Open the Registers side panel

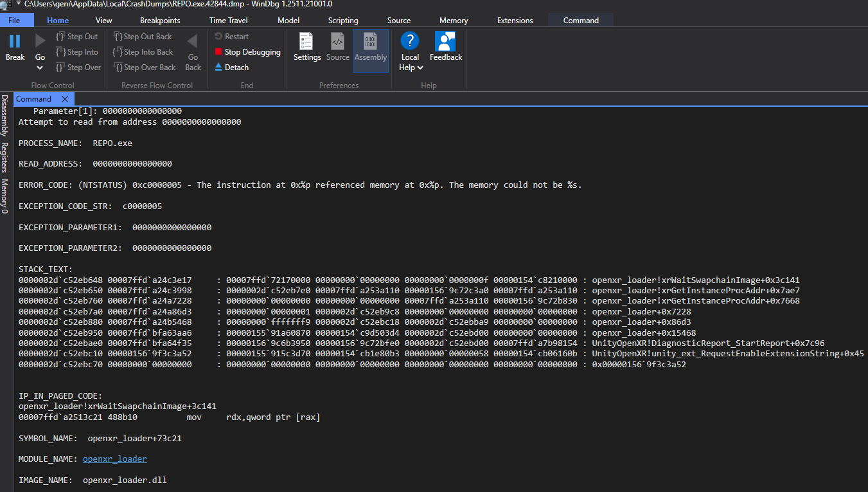pyautogui.click(x=4, y=158)
